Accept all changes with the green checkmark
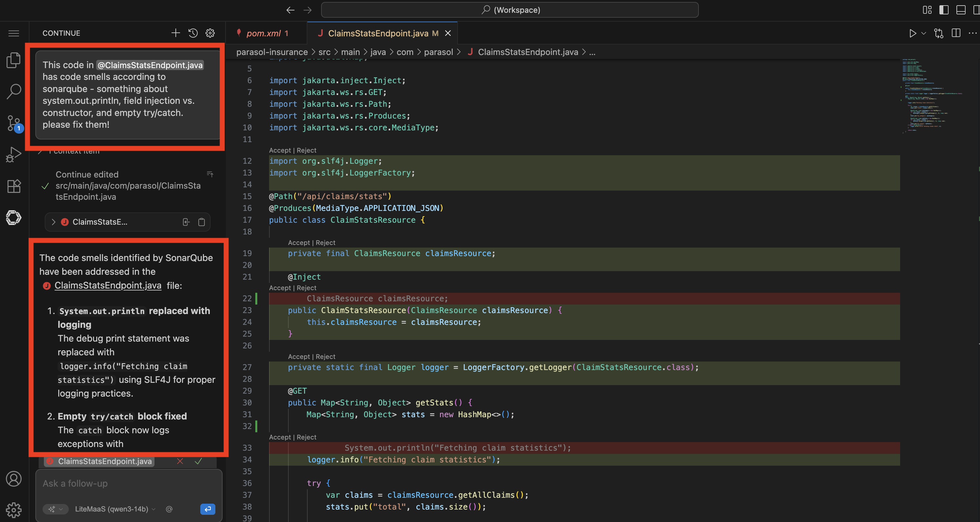The height and width of the screenshot is (522, 980). (x=198, y=461)
